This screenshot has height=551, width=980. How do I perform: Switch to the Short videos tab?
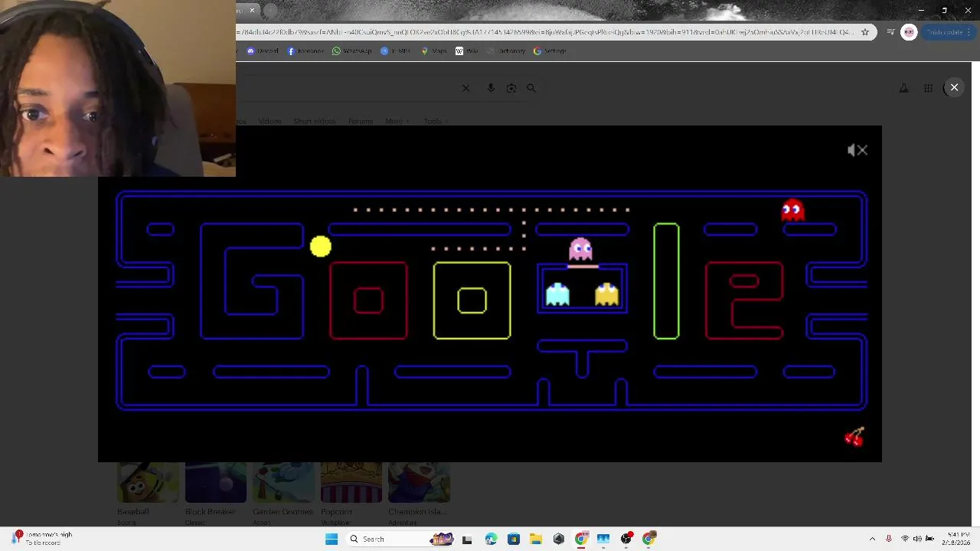coord(314,121)
